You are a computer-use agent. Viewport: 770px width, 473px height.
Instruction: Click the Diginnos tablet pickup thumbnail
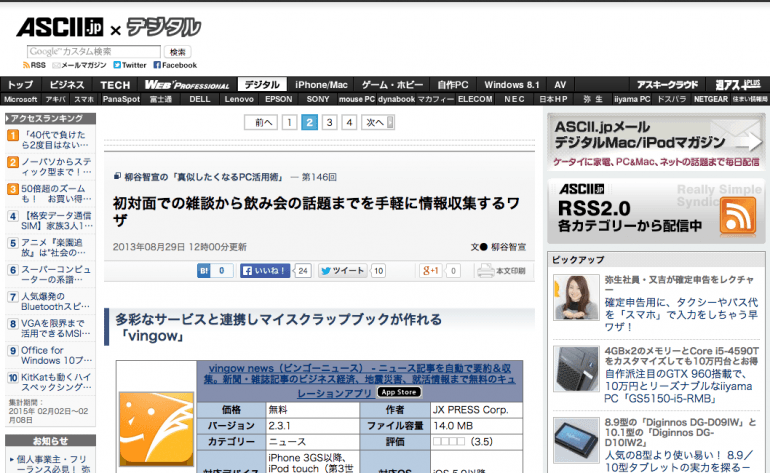tap(576, 441)
